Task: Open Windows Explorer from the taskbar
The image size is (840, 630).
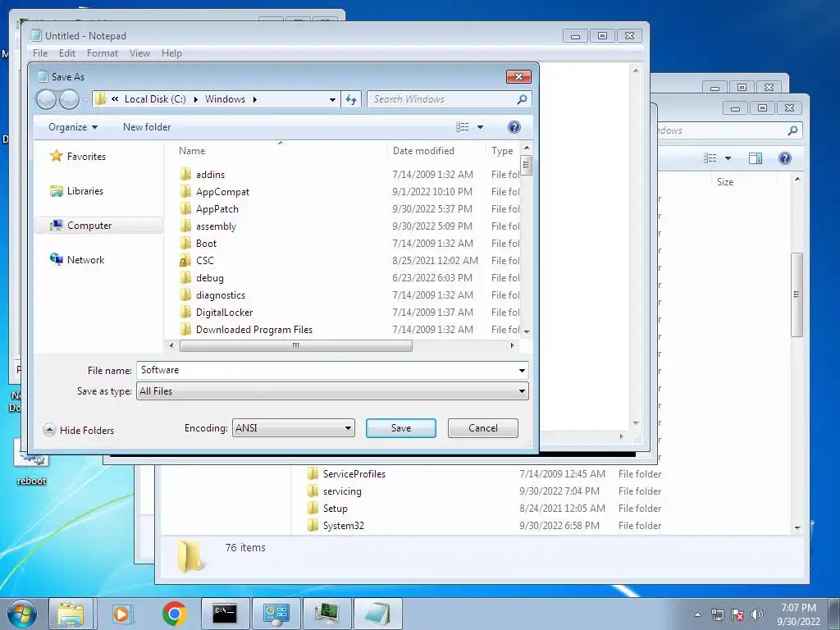Action: coord(71,614)
